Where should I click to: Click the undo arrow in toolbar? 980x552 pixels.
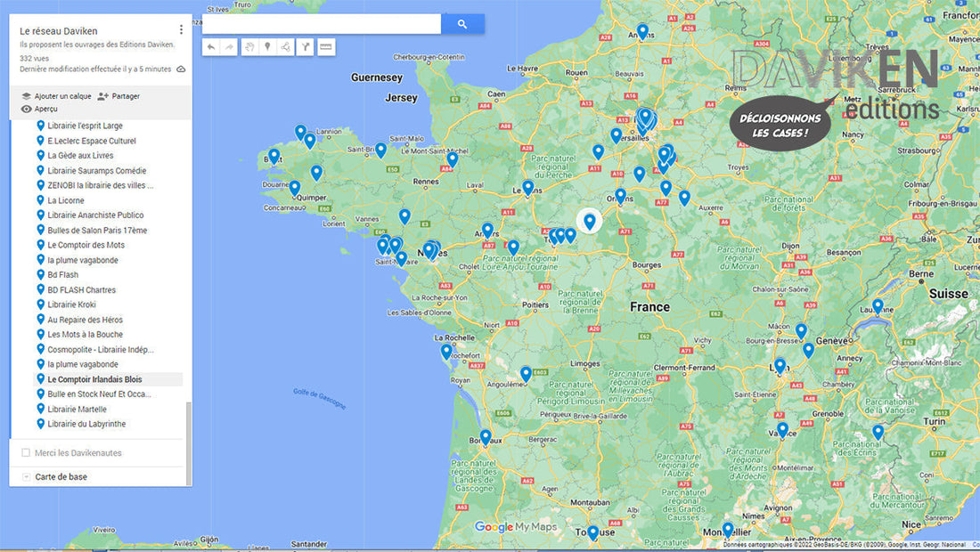tap(210, 47)
